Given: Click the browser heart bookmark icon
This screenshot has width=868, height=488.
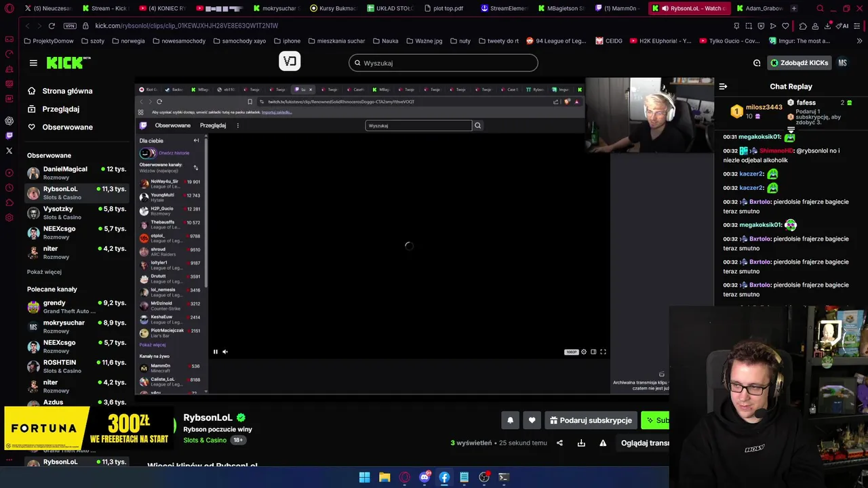Looking at the screenshot, I should click(x=785, y=26).
